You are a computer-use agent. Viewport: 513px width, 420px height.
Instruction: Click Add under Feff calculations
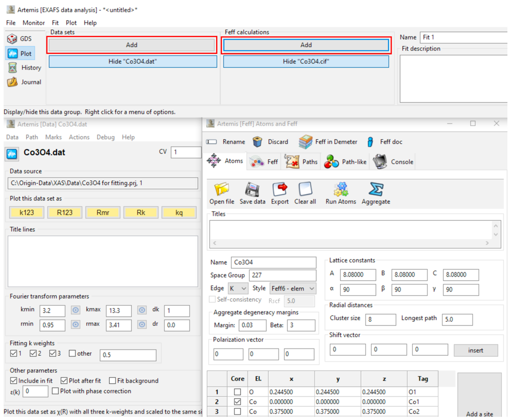click(x=306, y=45)
